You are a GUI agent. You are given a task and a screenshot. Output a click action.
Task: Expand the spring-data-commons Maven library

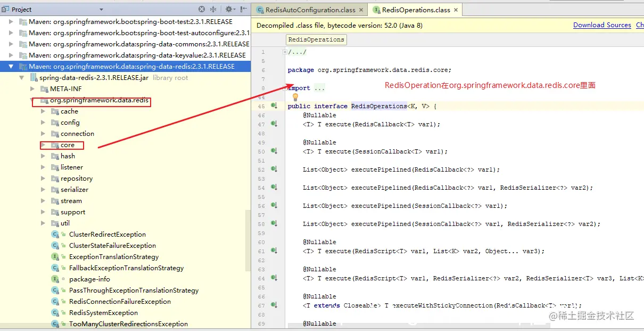click(11, 44)
